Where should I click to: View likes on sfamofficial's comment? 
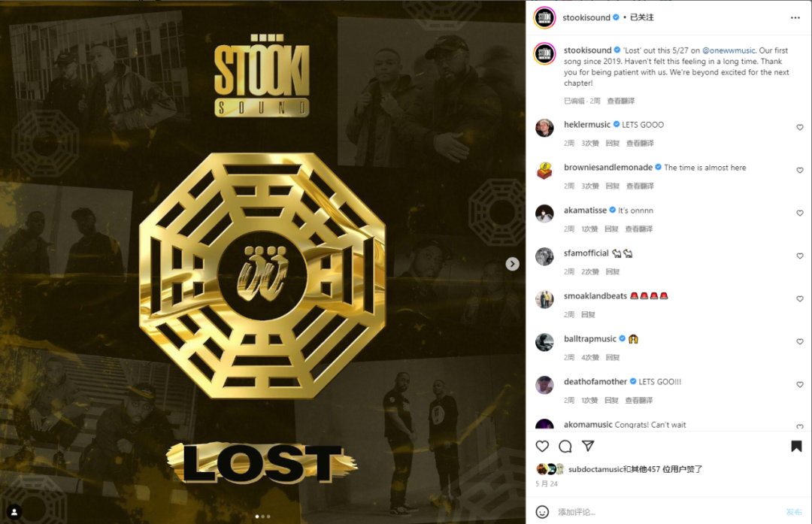pyautogui.click(x=590, y=272)
